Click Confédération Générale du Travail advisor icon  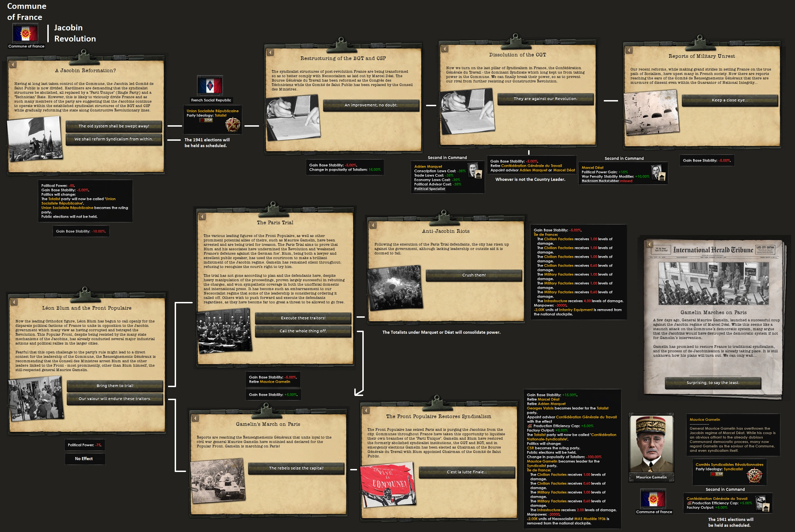(x=762, y=504)
